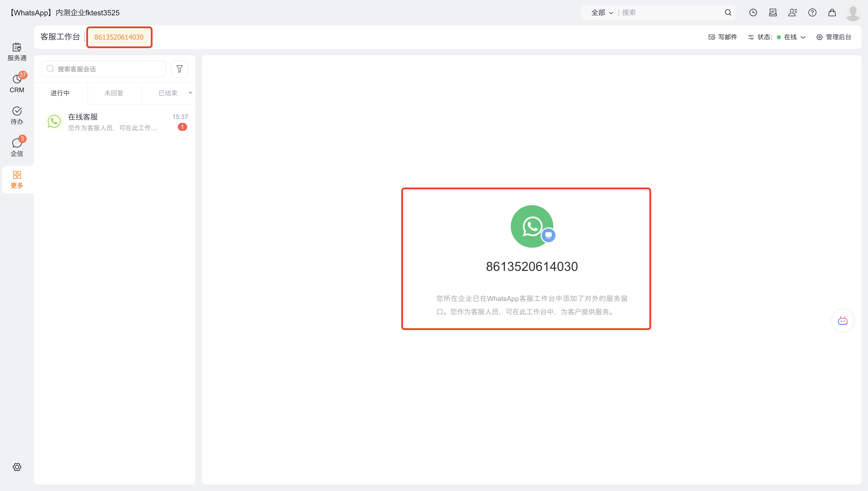Click the history clock icon in header
The height and width of the screenshot is (491, 868).
coord(753,12)
